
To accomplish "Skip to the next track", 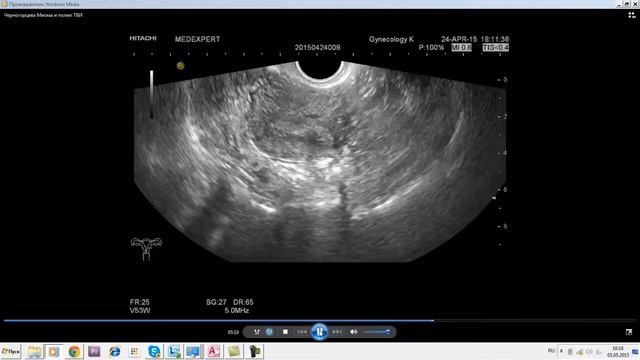I will click(x=337, y=332).
